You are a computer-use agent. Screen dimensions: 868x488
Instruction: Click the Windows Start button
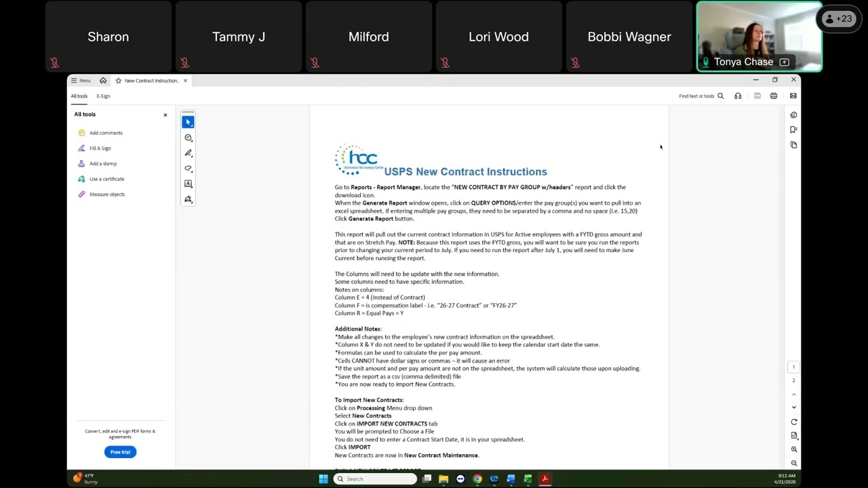(x=323, y=479)
